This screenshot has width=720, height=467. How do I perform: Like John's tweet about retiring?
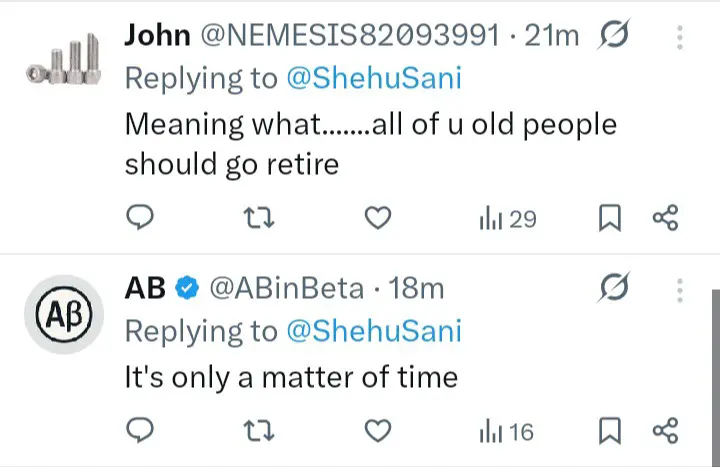tap(376, 218)
